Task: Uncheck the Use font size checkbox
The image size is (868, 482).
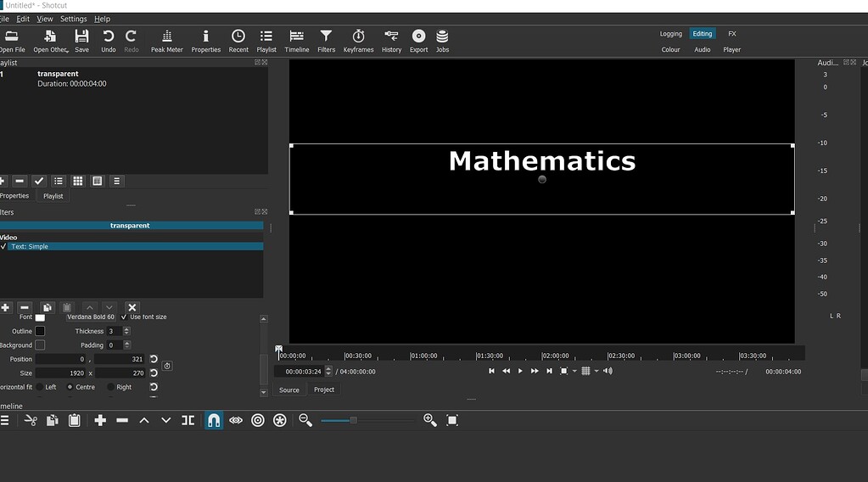Action: coord(124,317)
